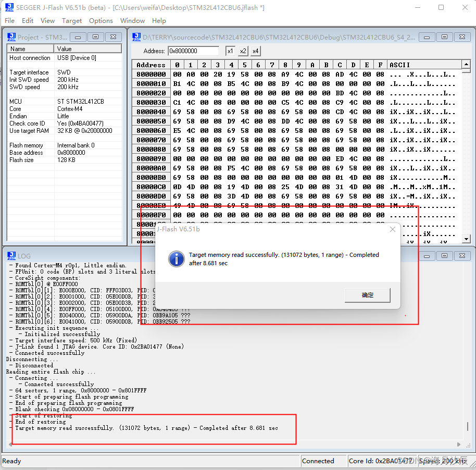Viewport: 476px width, 470px height.
Task: Select the Endian Little row
Action: click(65, 116)
